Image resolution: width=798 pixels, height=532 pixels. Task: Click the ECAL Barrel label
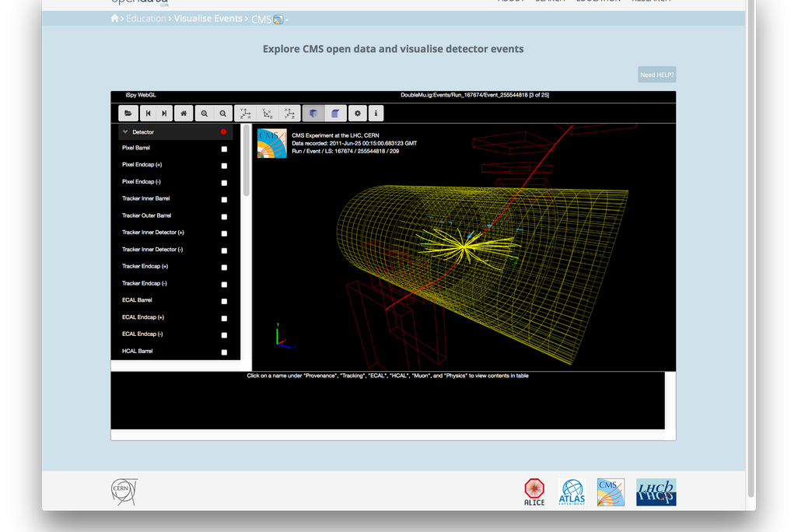coord(137,300)
